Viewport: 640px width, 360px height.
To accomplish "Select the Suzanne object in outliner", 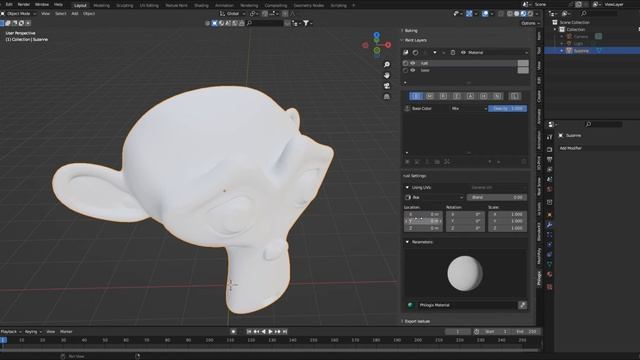I will (581, 51).
